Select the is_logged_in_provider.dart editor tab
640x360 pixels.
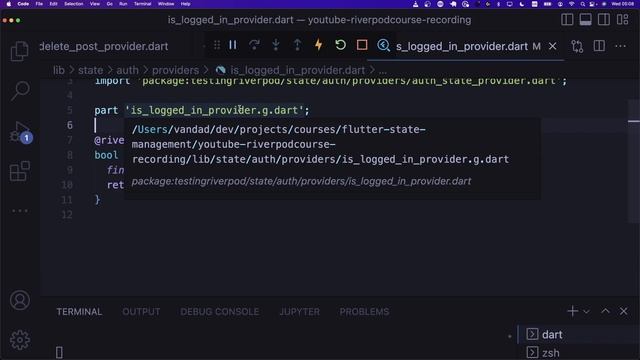tap(462, 46)
